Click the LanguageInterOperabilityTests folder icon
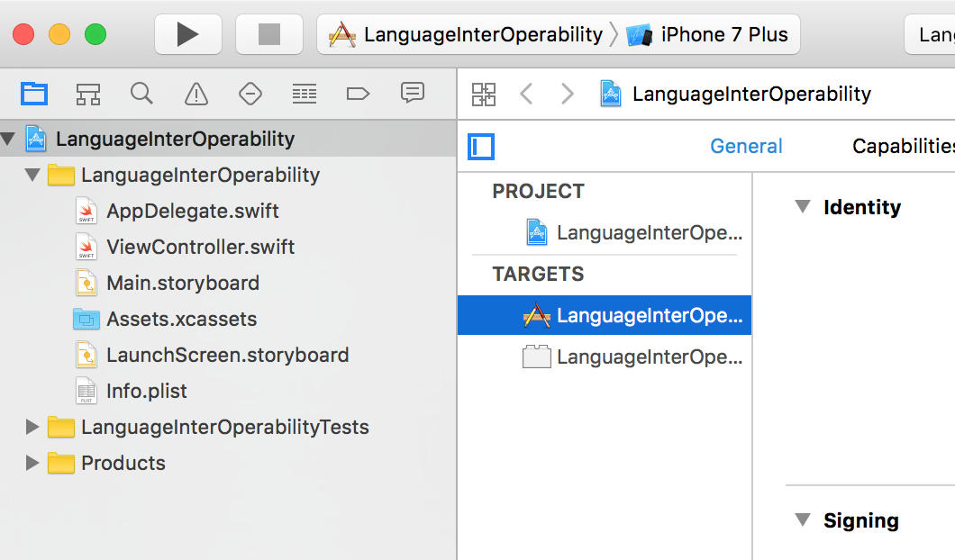This screenshot has height=560, width=955. (61, 427)
